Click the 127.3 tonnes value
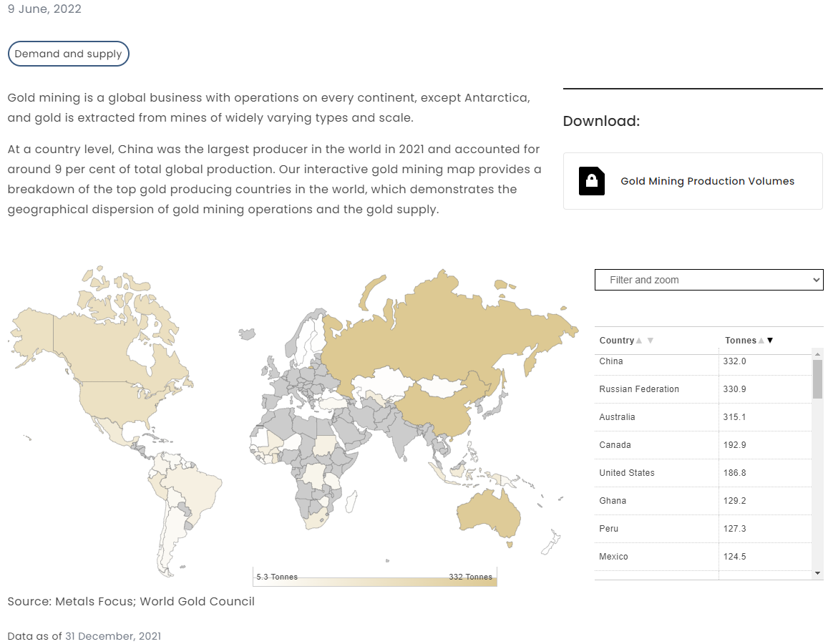Image resolution: width=828 pixels, height=644 pixels. click(734, 528)
